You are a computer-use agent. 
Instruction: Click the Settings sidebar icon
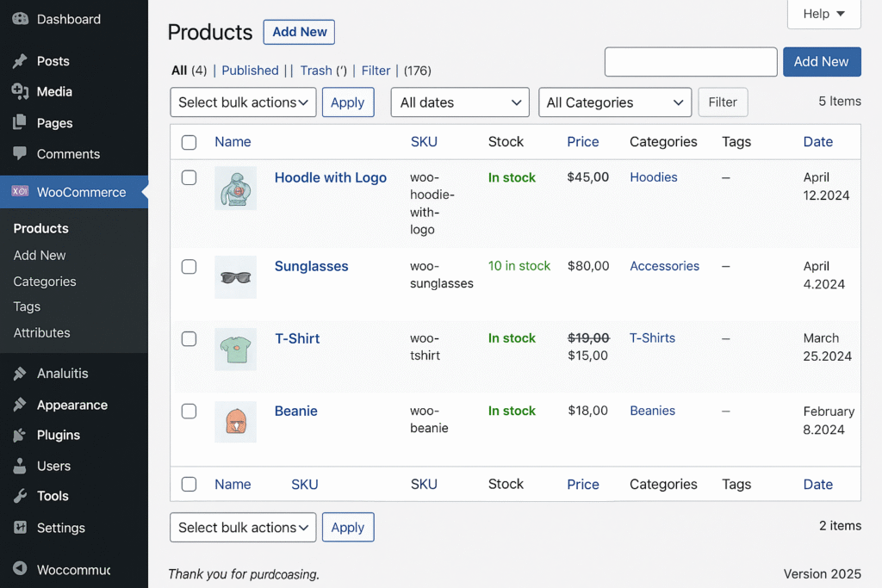[x=21, y=527]
